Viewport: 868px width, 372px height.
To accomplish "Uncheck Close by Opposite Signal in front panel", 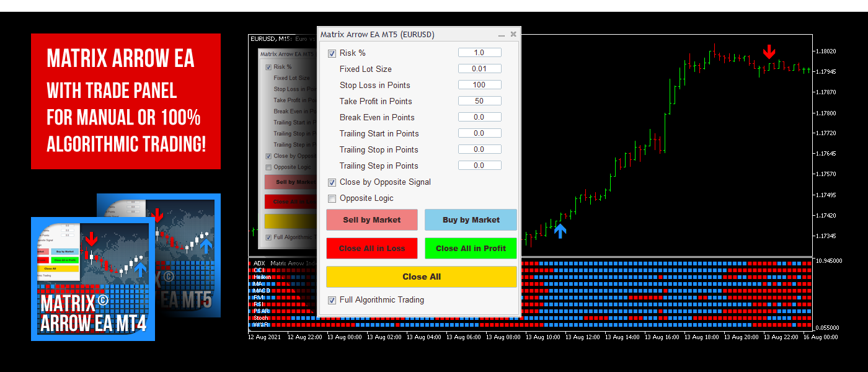I will click(332, 182).
